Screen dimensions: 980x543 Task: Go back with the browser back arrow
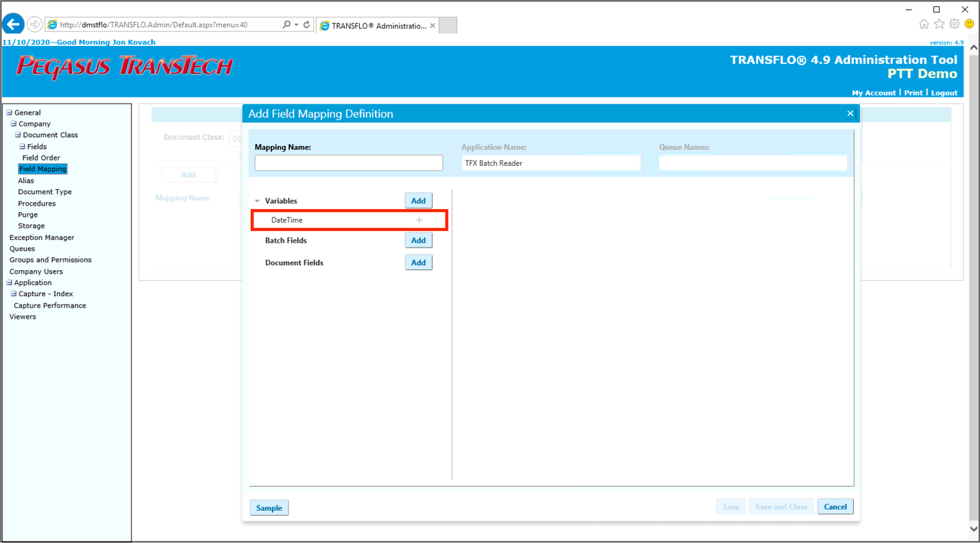click(x=13, y=25)
